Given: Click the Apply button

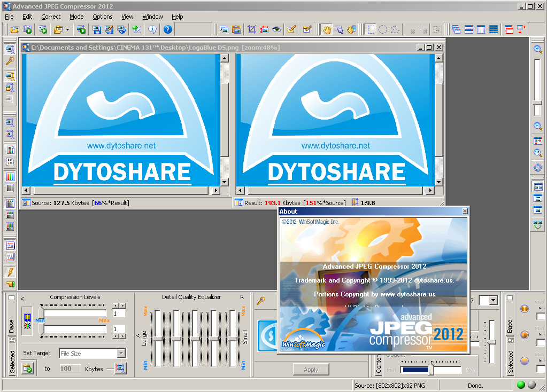Looking at the screenshot, I should pos(311,370).
